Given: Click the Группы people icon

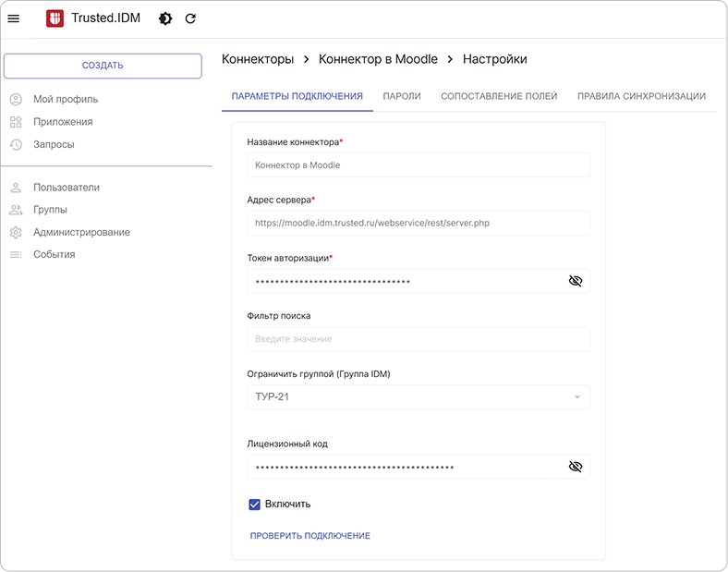Looking at the screenshot, I should tap(16, 210).
